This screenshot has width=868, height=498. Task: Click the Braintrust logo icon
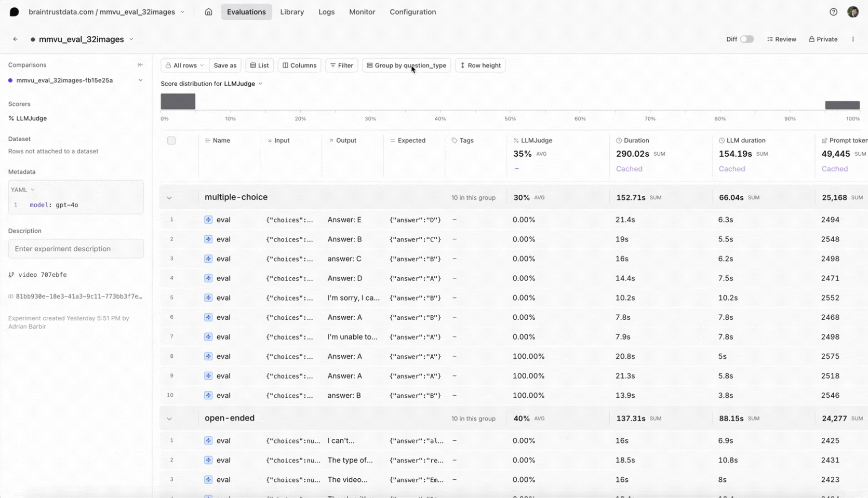tap(14, 12)
